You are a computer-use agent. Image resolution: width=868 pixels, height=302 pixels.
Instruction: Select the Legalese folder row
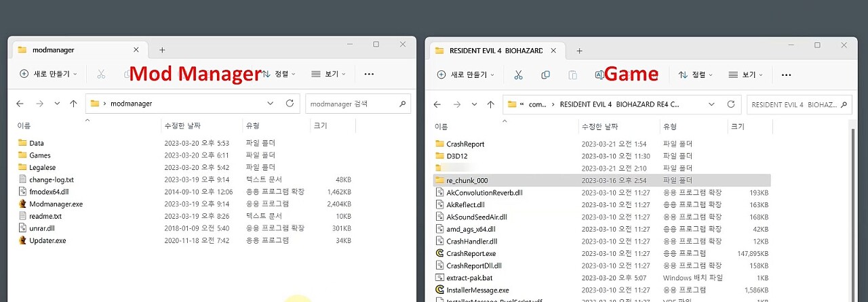tap(183, 167)
